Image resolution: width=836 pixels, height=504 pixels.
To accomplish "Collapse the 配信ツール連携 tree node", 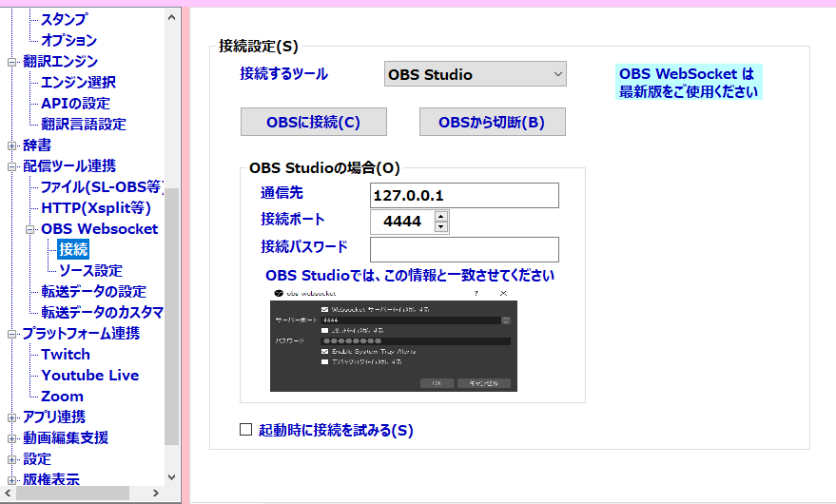I will tap(11, 166).
